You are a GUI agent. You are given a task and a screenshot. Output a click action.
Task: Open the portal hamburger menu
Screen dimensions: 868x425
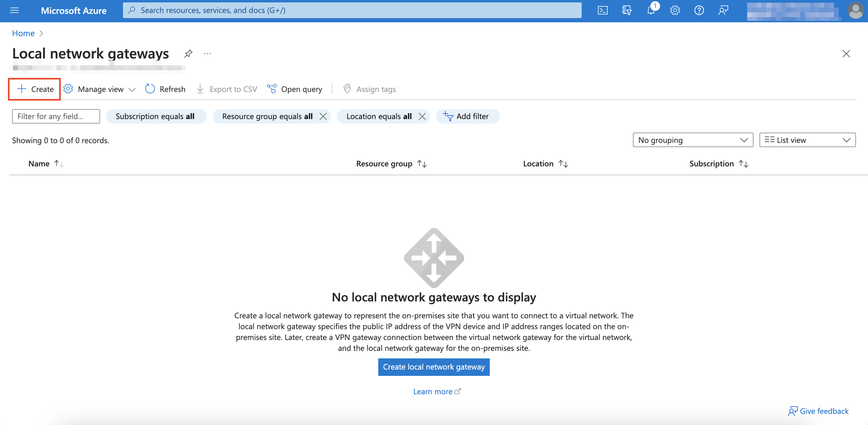pyautogui.click(x=14, y=10)
